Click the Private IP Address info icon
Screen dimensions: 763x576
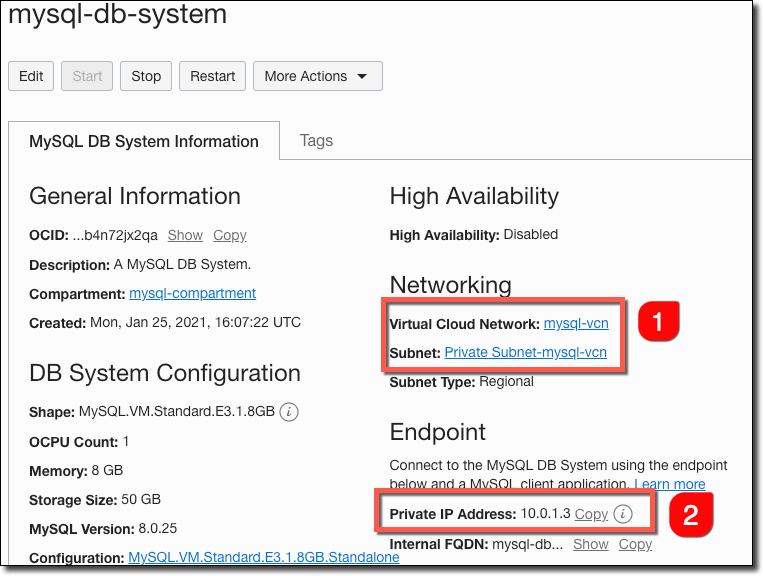(x=622, y=514)
